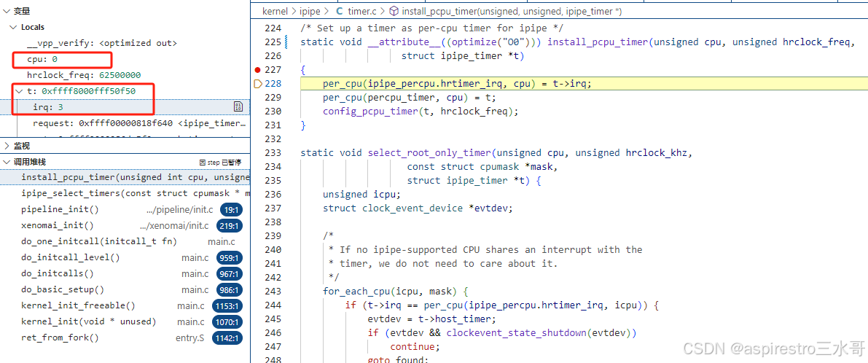
Task: Click the entry.S file label
Action: [190, 338]
